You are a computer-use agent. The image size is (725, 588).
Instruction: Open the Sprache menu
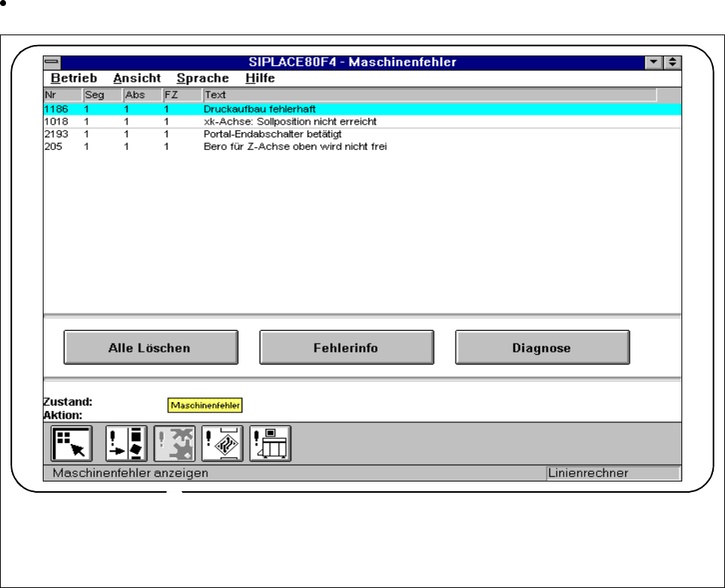pyautogui.click(x=203, y=78)
